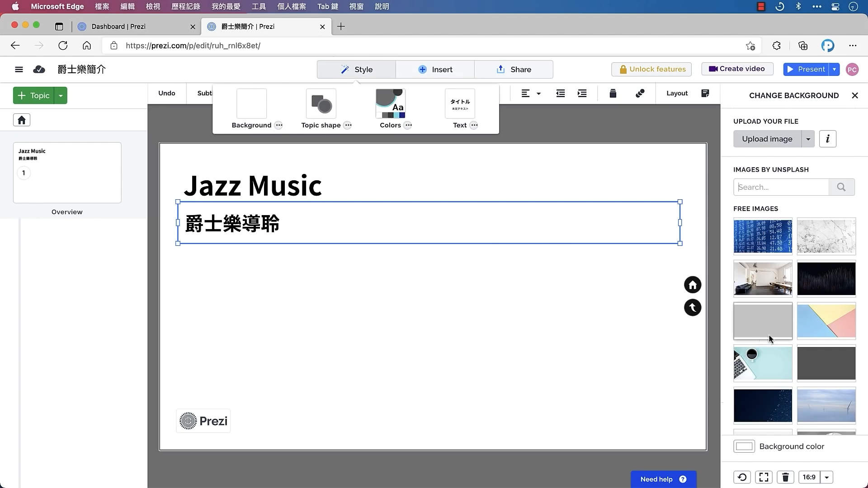
Task: Switch to the Insert tab
Action: coord(435,69)
